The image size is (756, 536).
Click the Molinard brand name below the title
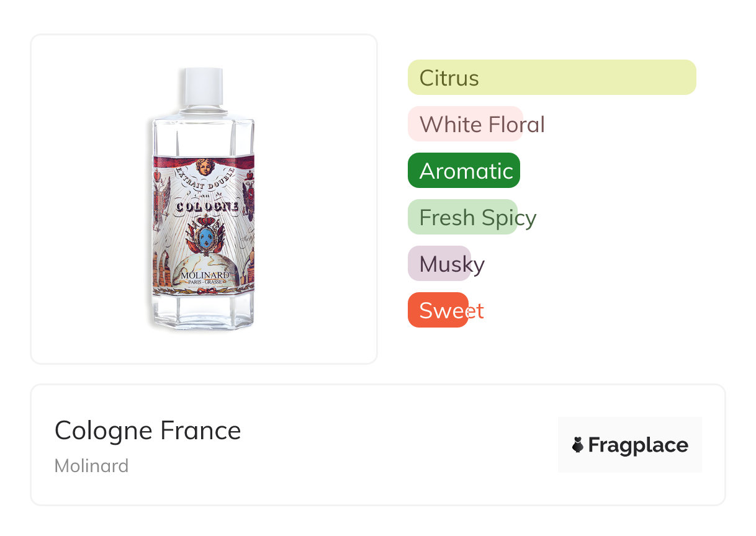(x=92, y=466)
